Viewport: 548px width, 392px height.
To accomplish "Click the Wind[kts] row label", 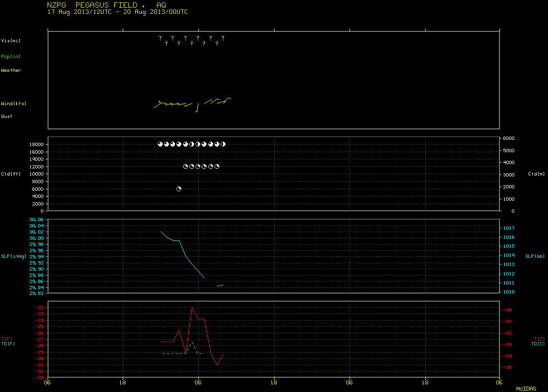I will pyautogui.click(x=14, y=104).
